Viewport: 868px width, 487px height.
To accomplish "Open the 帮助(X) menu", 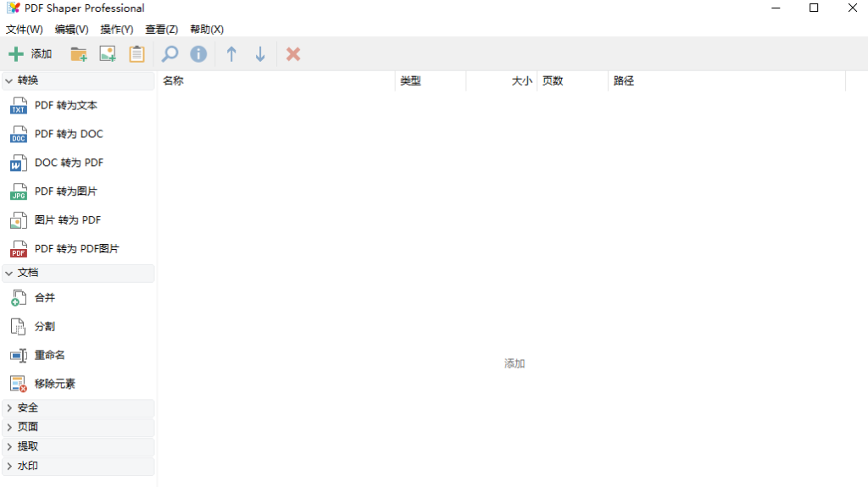I will 207,30.
